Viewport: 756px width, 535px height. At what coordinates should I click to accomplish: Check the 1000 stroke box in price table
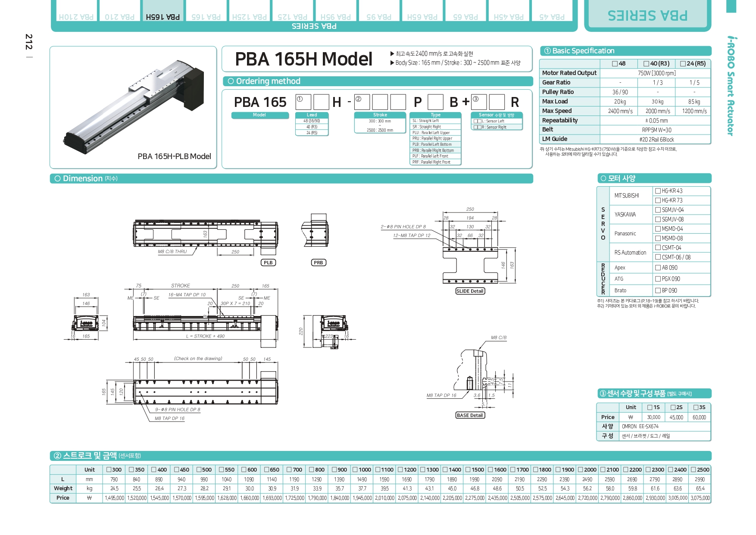(355, 470)
